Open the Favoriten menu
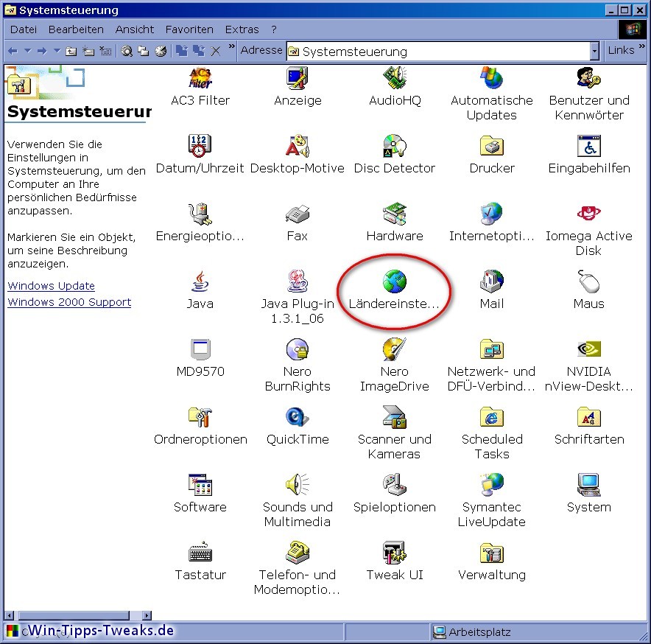651x644 pixels. point(189,29)
